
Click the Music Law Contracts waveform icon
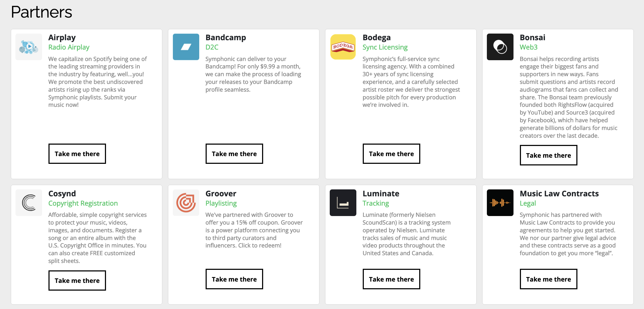(x=500, y=203)
